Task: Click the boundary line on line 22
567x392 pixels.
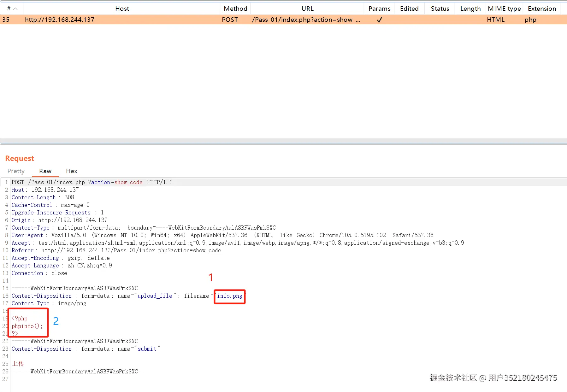Action: pyautogui.click(x=75, y=341)
